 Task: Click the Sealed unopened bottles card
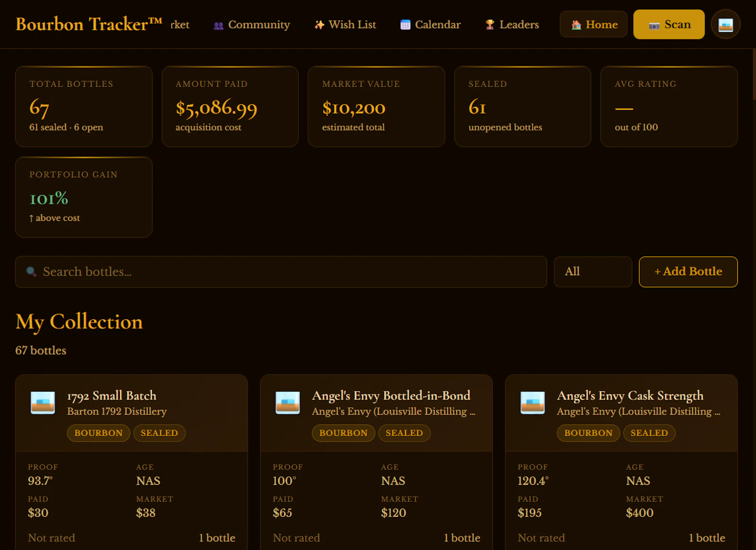click(523, 106)
